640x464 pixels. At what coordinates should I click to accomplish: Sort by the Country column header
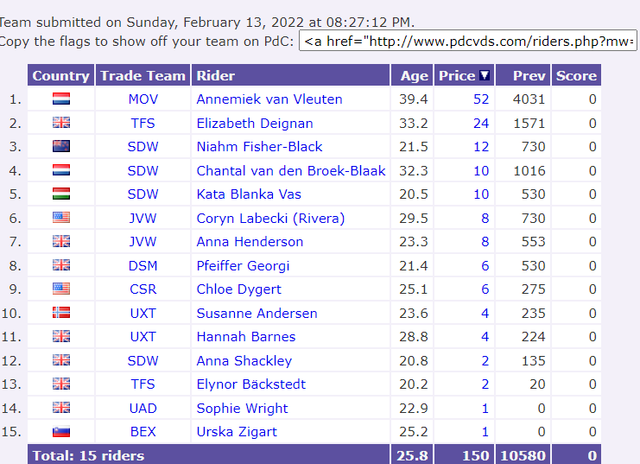click(61, 75)
